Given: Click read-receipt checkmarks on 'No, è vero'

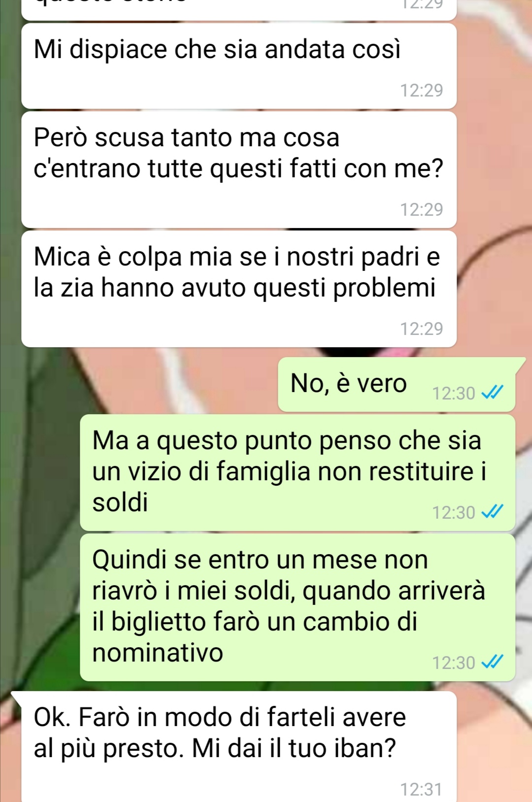Looking at the screenshot, I should point(492,393).
